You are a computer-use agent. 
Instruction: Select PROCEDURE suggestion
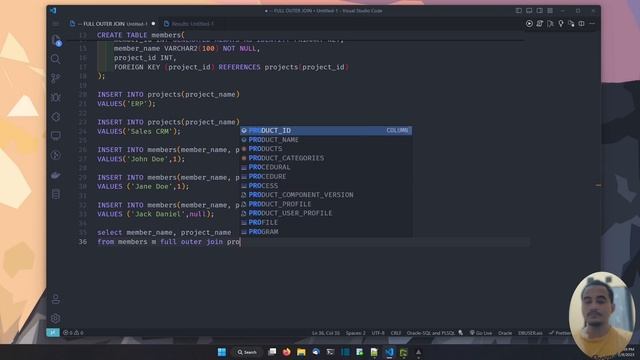pos(326,176)
